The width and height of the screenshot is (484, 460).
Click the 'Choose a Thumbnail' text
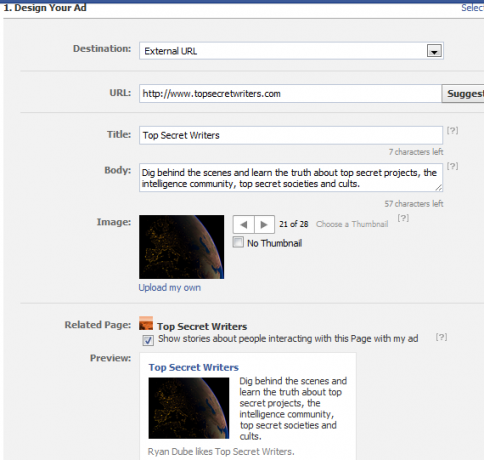(x=352, y=224)
